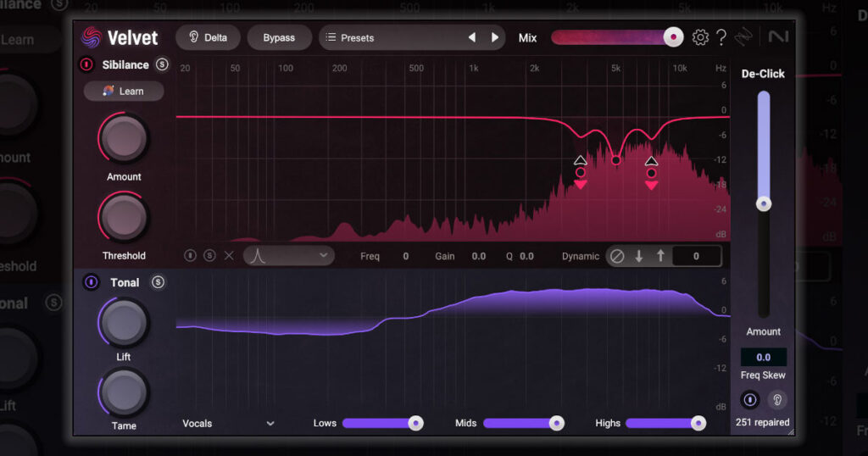Go to the next preset arrow

pyautogui.click(x=495, y=38)
